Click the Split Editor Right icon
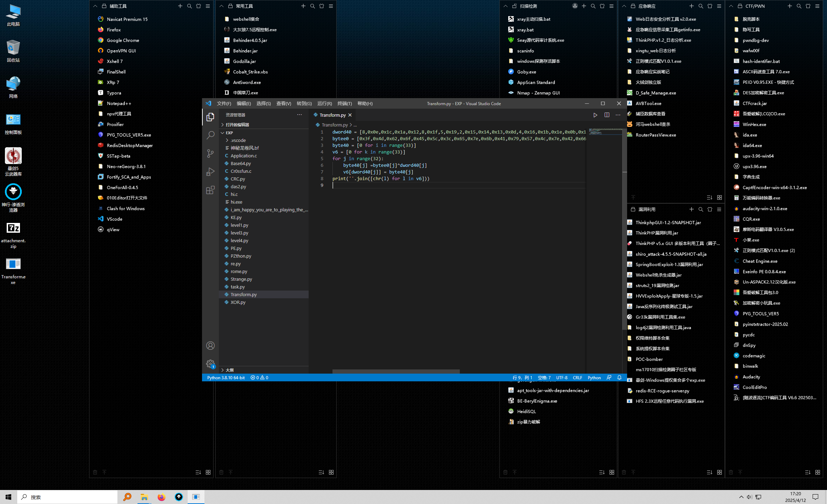 (x=607, y=115)
